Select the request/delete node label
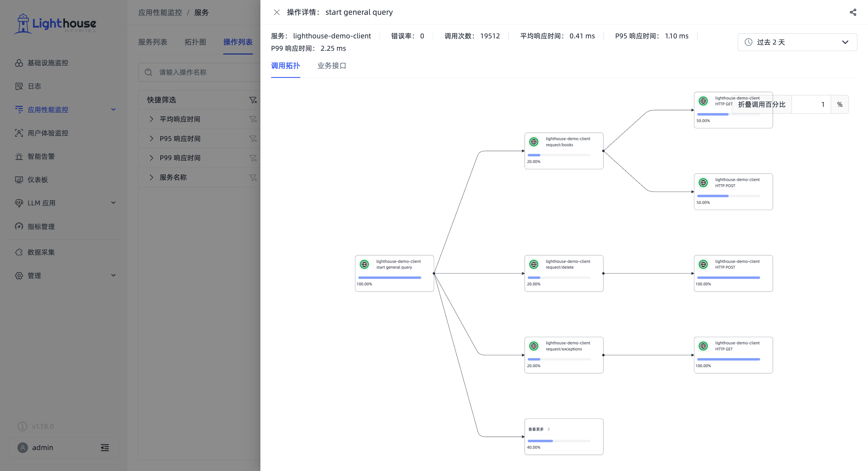 point(559,267)
